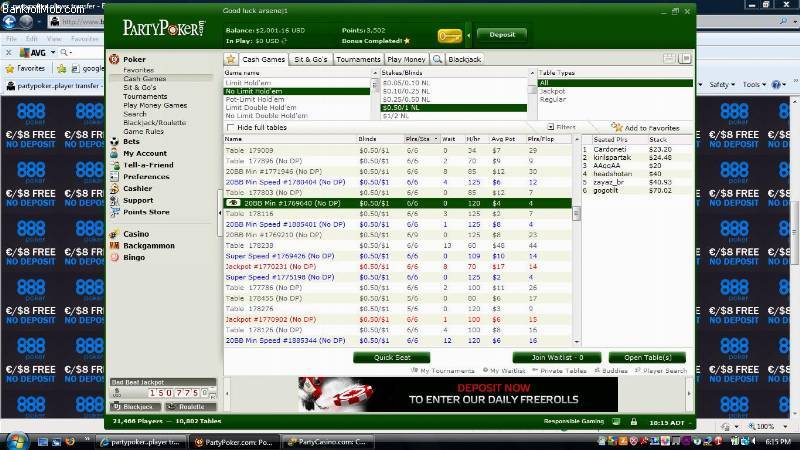Switch to the Sit & Go's tab
This screenshot has height=450, width=800.
click(x=310, y=59)
